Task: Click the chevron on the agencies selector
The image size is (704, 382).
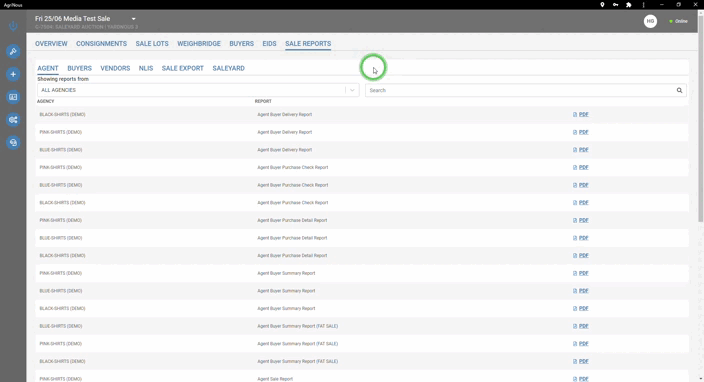Action: point(352,90)
